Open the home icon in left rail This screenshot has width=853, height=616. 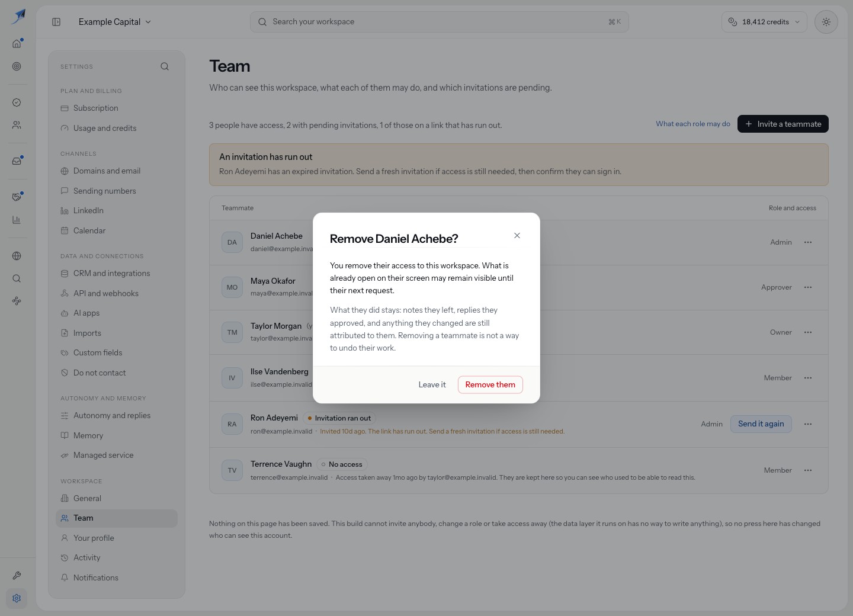pyautogui.click(x=17, y=43)
